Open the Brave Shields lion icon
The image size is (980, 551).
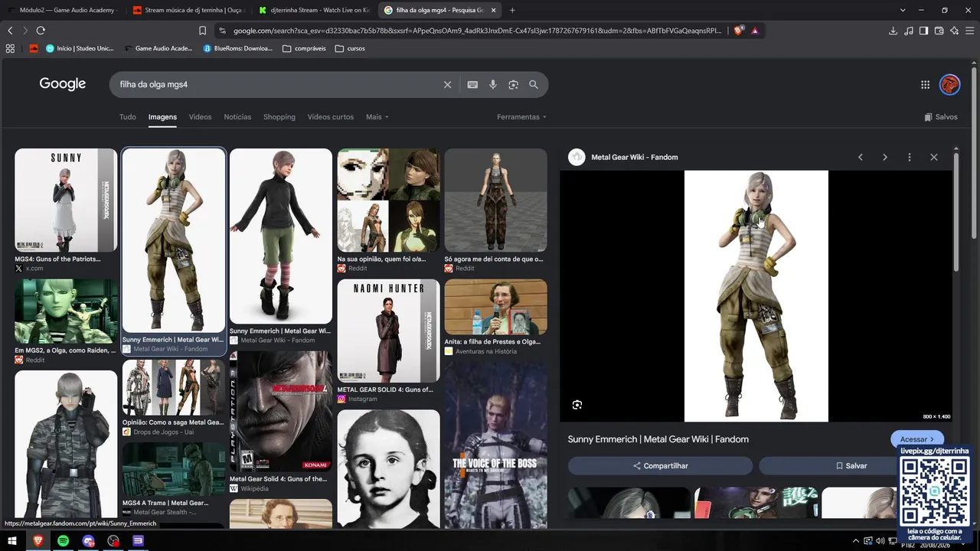[738, 31]
